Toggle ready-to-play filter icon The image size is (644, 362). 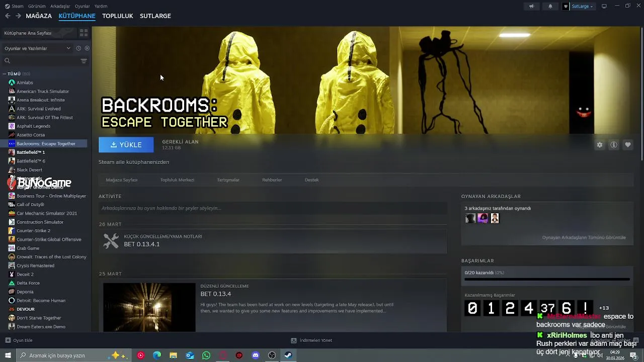click(x=87, y=48)
